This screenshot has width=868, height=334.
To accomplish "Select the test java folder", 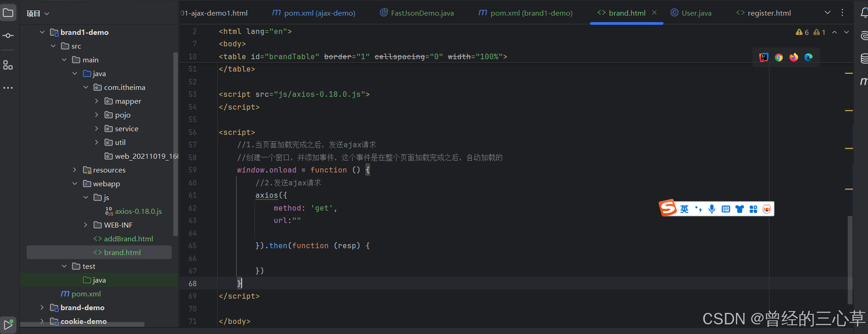I will 94,280.
